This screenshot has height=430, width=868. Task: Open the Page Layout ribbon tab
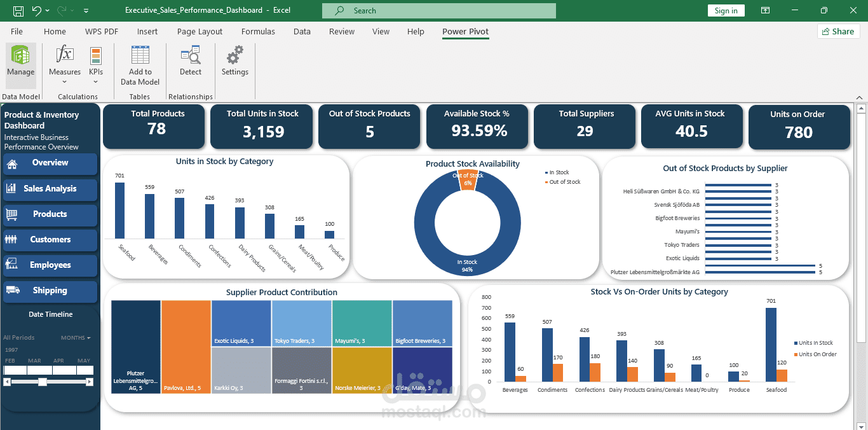(200, 31)
